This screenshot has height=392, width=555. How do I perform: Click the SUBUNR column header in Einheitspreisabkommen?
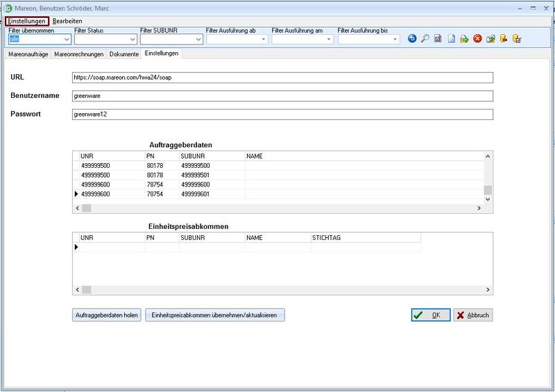point(212,237)
